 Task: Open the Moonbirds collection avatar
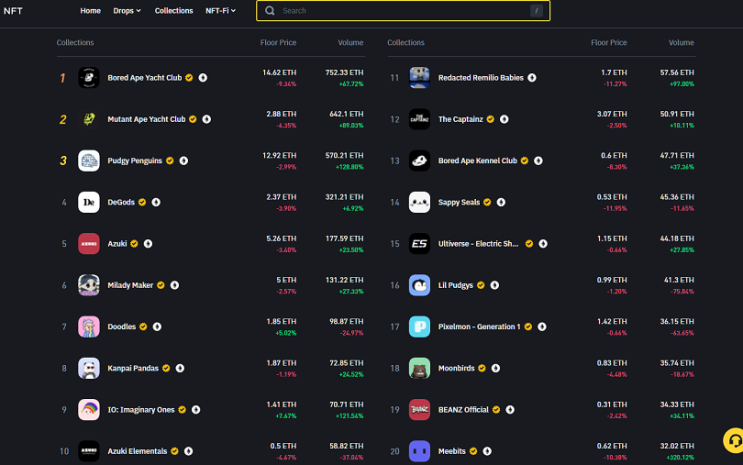(419, 368)
